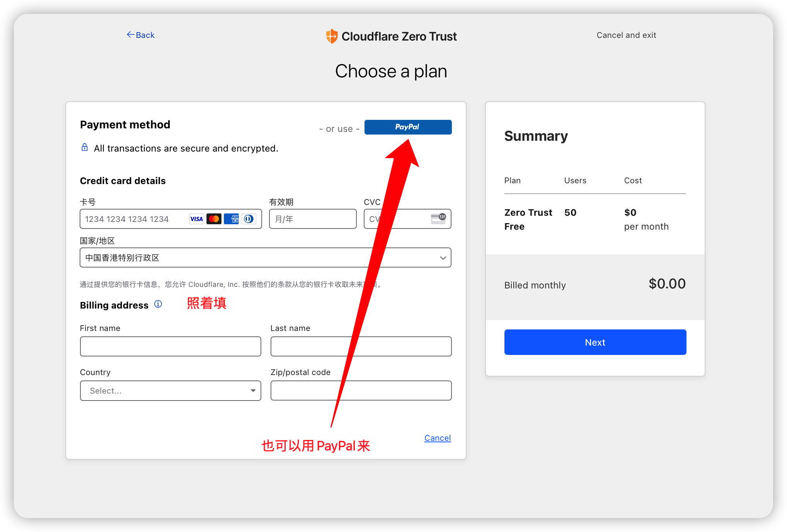This screenshot has width=787, height=532.
Task: Click the Diners Club card icon
Action: coord(249,219)
